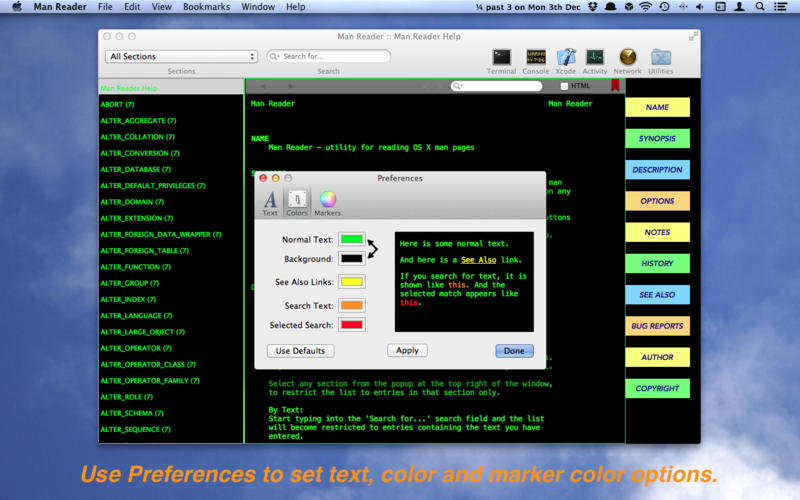Jump to the BUG REPORTS marker
Viewport: 800px width, 500px height.
tap(657, 326)
